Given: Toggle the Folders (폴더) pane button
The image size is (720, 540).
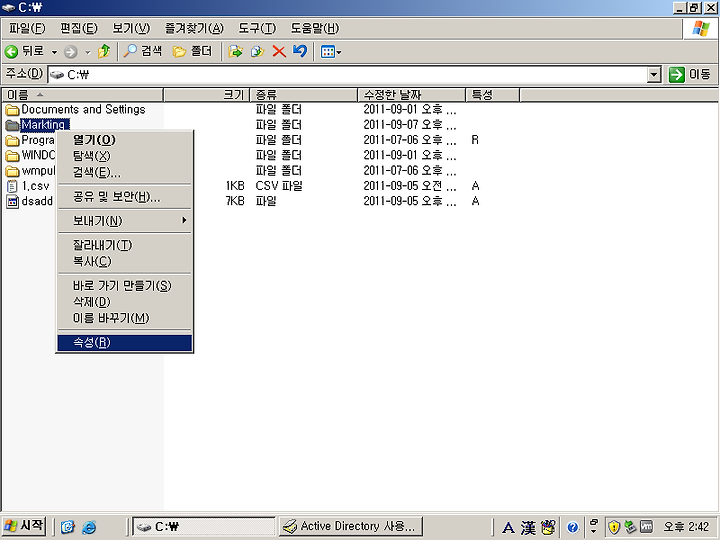Looking at the screenshot, I should [192, 51].
